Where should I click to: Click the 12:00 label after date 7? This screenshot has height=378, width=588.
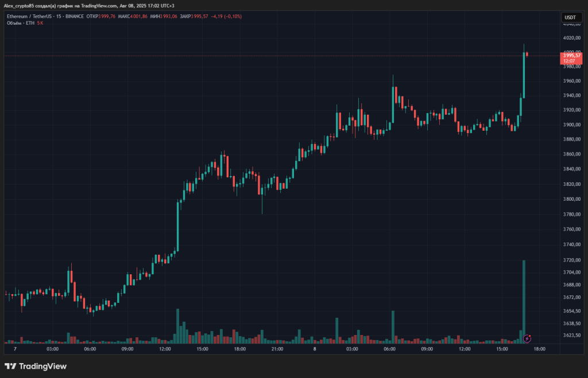tap(165, 349)
